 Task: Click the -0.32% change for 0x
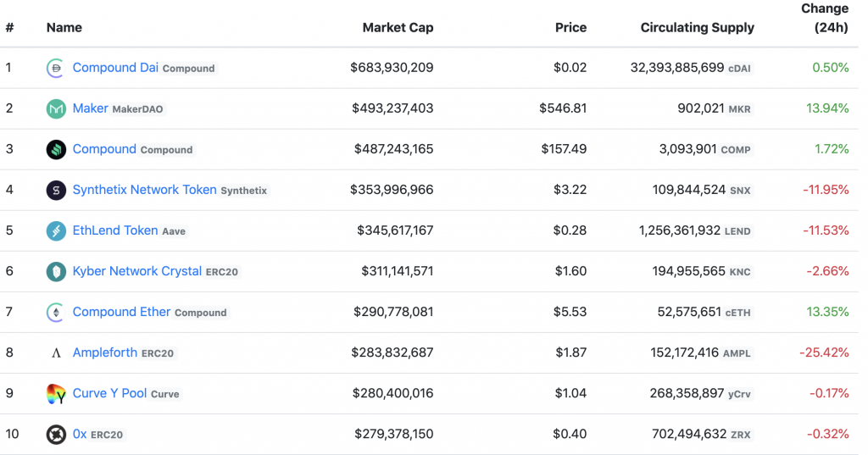click(x=827, y=434)
